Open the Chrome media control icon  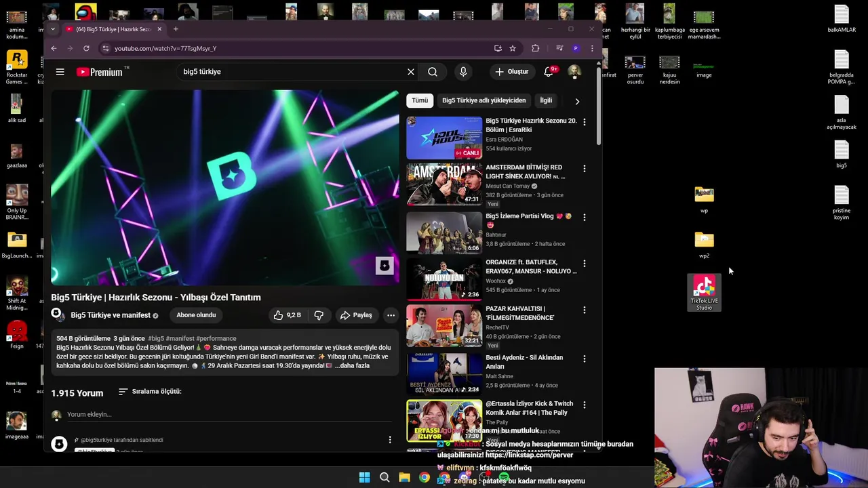coord(559,48)
